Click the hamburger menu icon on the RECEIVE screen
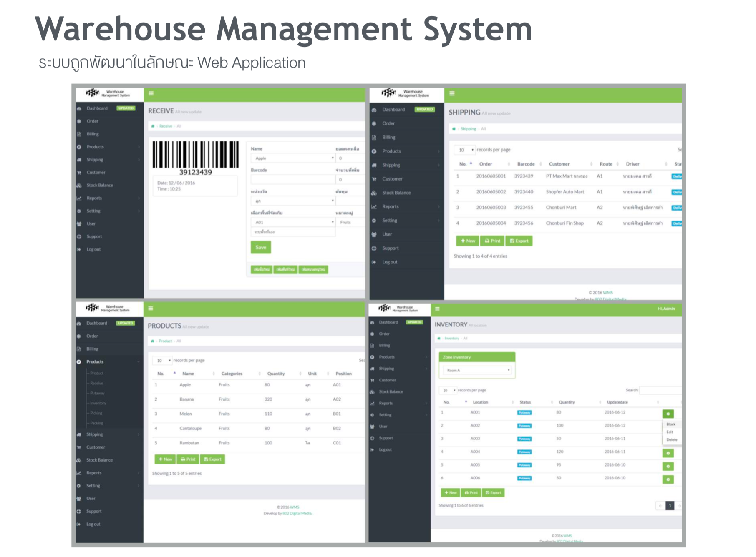Screen dimensions: 756x557 [151, 94]
